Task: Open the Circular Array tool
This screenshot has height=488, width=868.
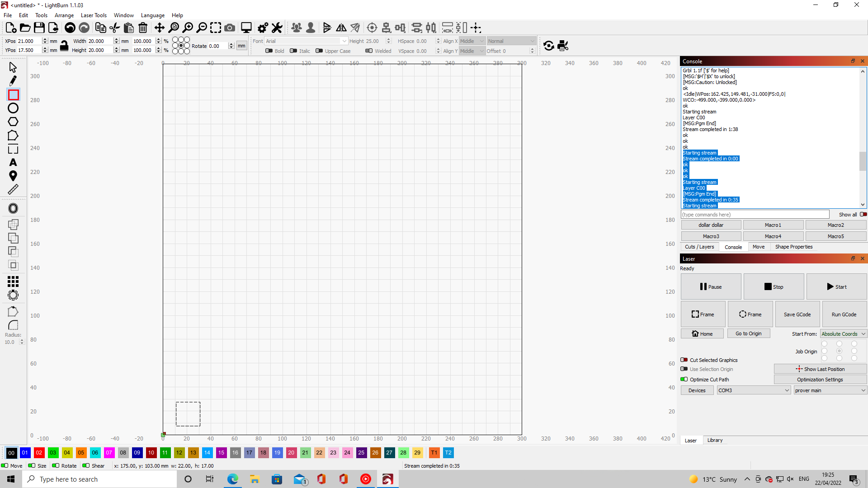Action: 13,295
